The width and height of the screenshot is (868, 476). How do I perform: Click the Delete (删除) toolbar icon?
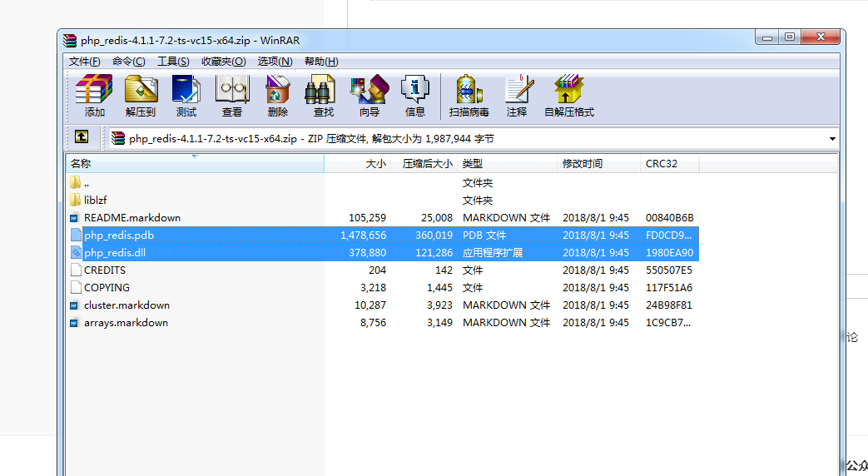pos(277,89)
